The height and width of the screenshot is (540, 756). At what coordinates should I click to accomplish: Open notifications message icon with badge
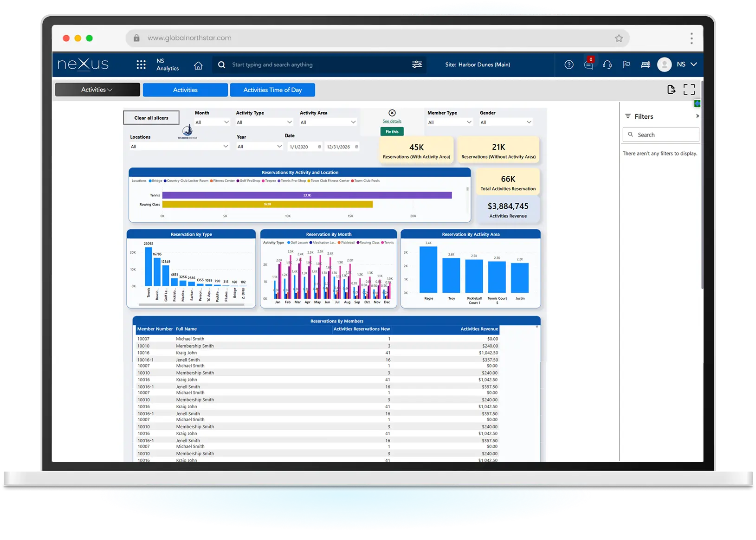click(x=588, y=65)
